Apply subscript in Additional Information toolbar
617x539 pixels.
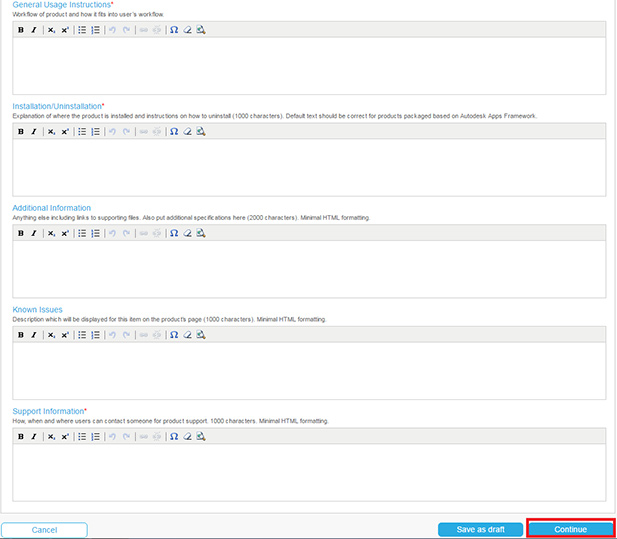coord(51,233)
